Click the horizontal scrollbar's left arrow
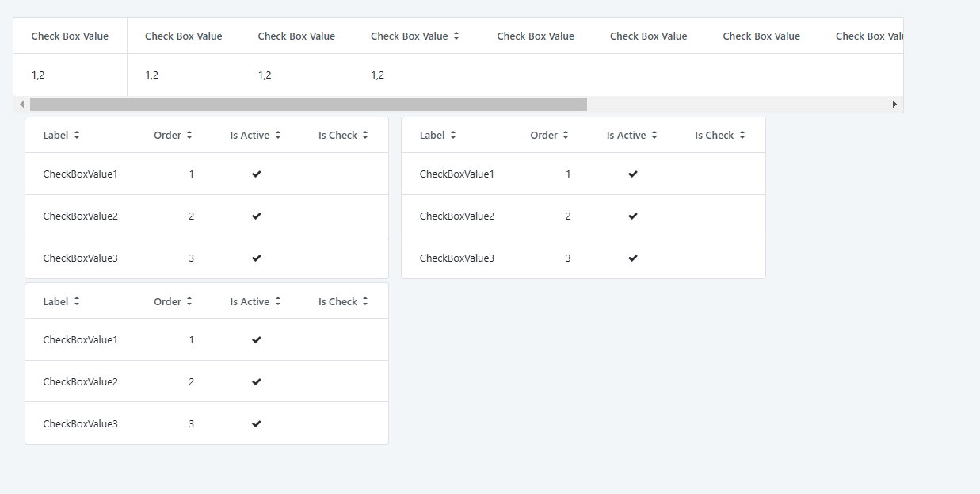This screenshot has width=980, height=494. click(x=21, y=105)
